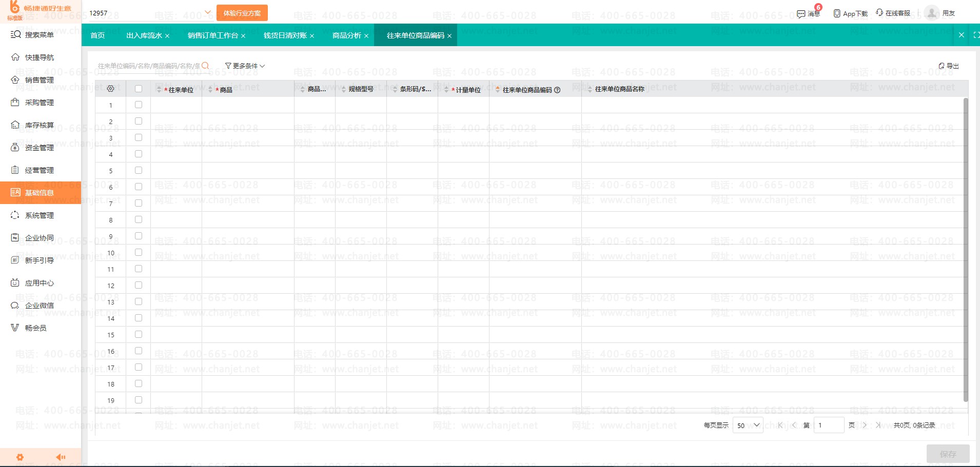980x467 pixels.
Task: Click the 体验行业方案 orange button
Action: 242,13
